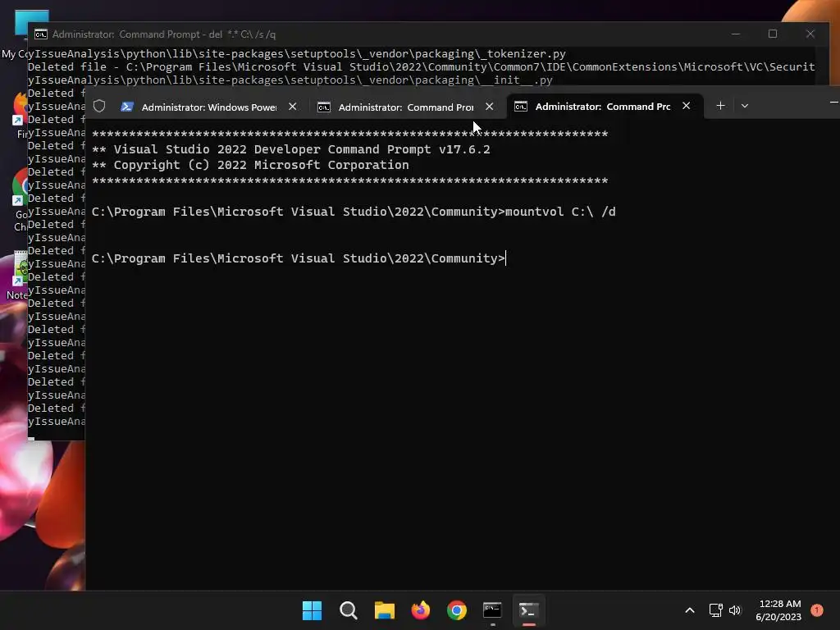Select the active Administrator: Command Prompt tab

(x=603, y=106)
